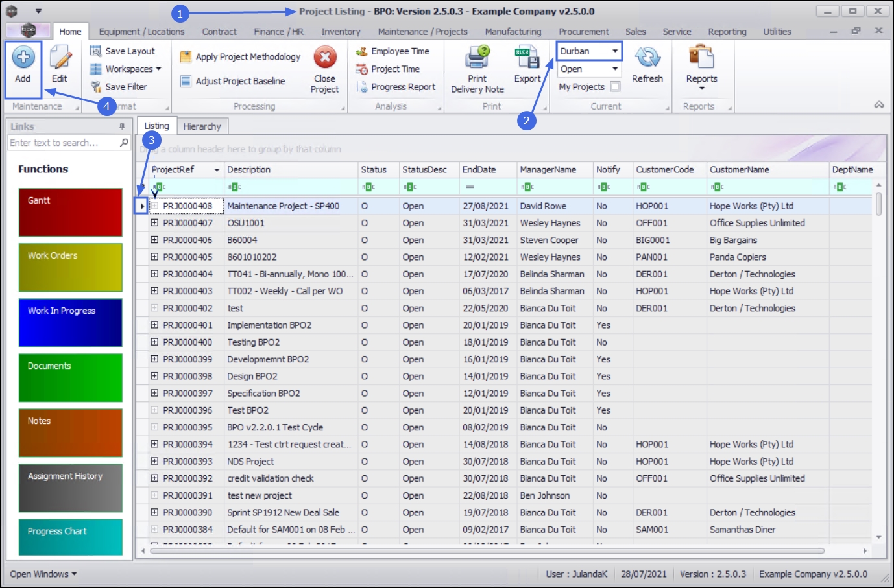This screenshot has height=588, width=894.
Task: Open the Progress Chart tile
Action: [70, 537]
